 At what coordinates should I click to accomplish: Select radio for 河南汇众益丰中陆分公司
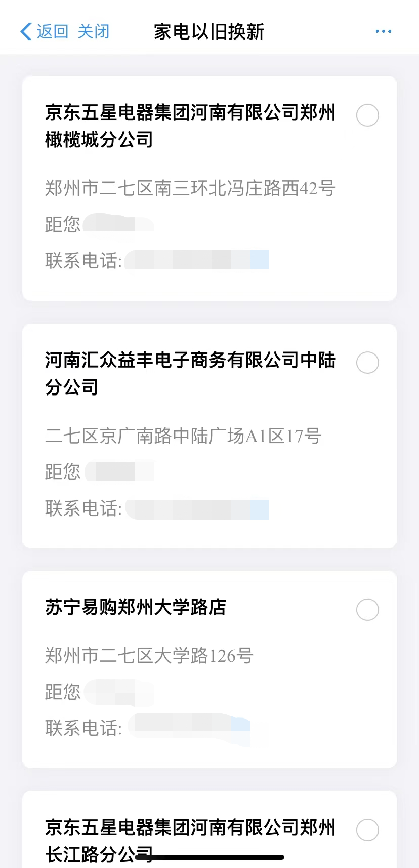click(367, 363)
